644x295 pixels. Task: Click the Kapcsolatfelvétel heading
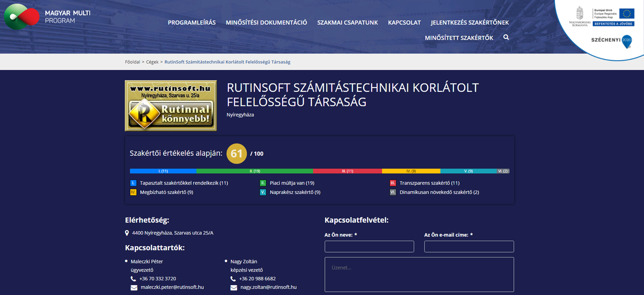click(x=357, y=220)
